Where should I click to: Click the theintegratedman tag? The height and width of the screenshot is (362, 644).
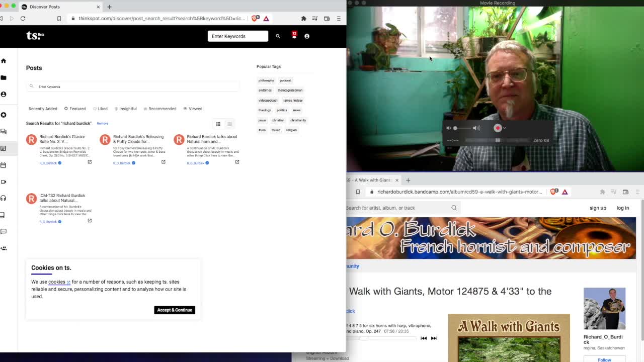pyautogui.click(x=290, y=90)
